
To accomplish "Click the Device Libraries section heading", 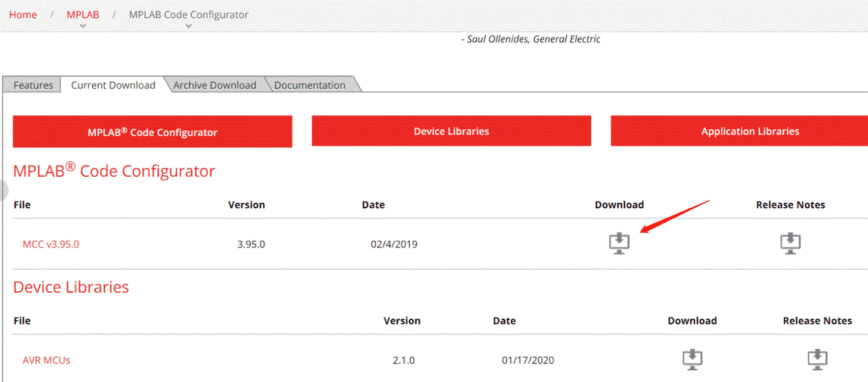I will [x=71, y=287].
